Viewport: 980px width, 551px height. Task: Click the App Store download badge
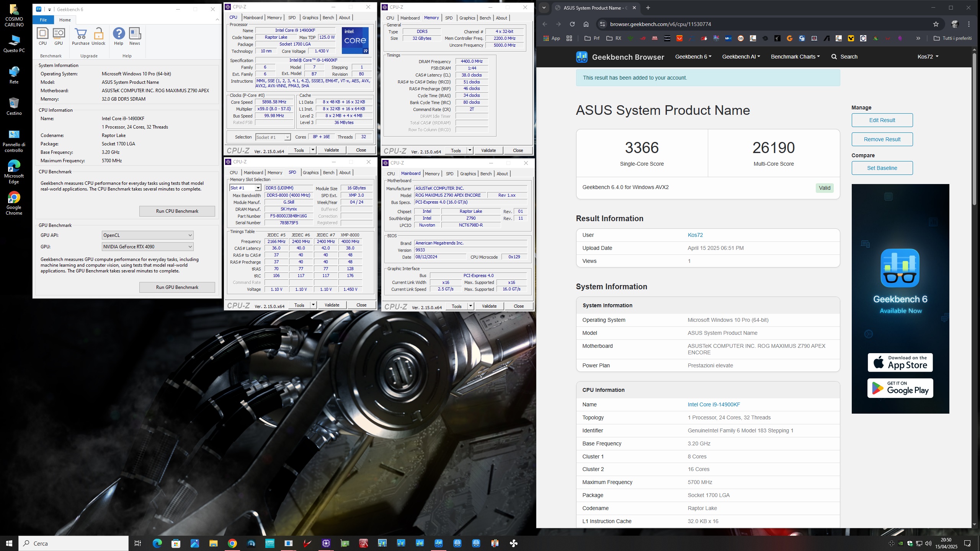[900, 362]
